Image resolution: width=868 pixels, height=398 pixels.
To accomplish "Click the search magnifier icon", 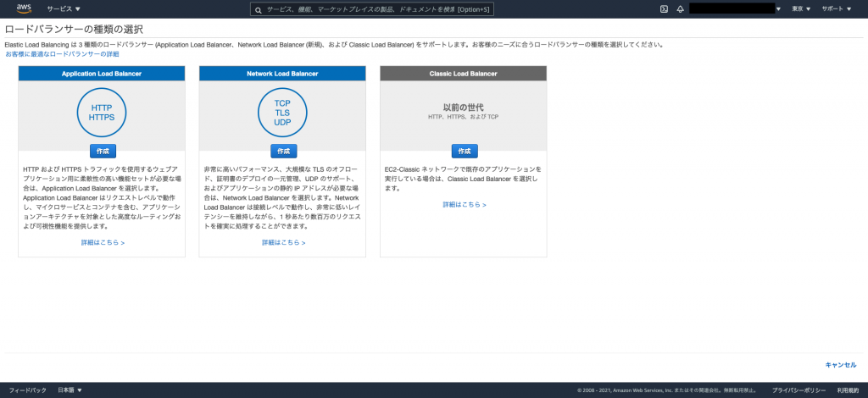I will click(x=259, y=9).
